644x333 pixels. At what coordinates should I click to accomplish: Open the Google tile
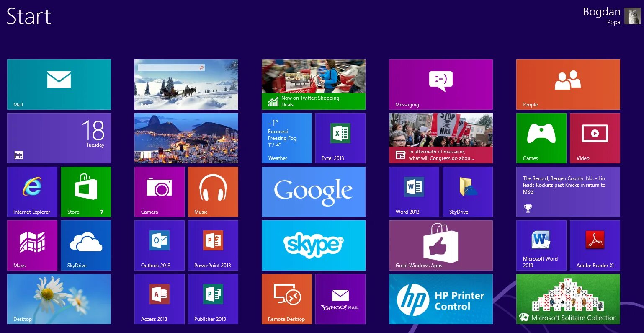pyautogui.click(x=314, y=192)
